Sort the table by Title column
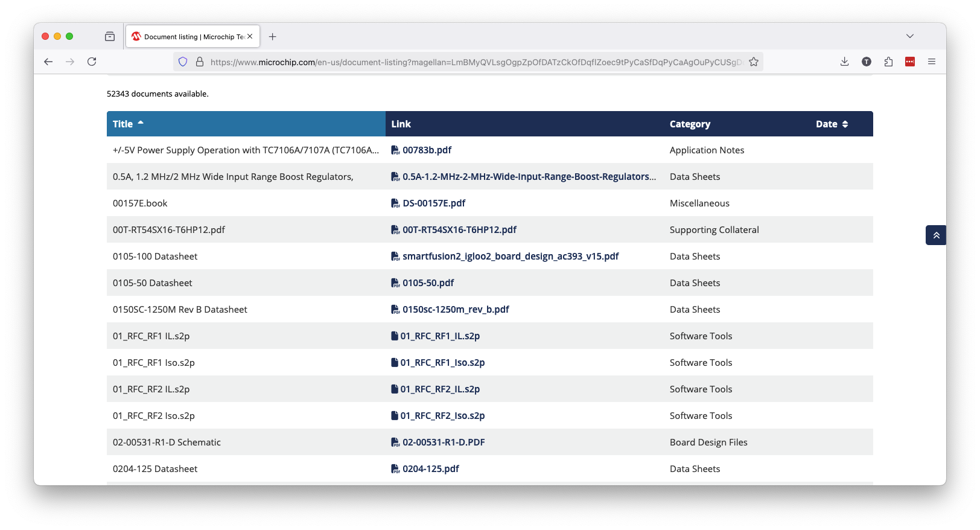Image resolution: width=980 pixels, height=530 pixels. pos(246,124)
